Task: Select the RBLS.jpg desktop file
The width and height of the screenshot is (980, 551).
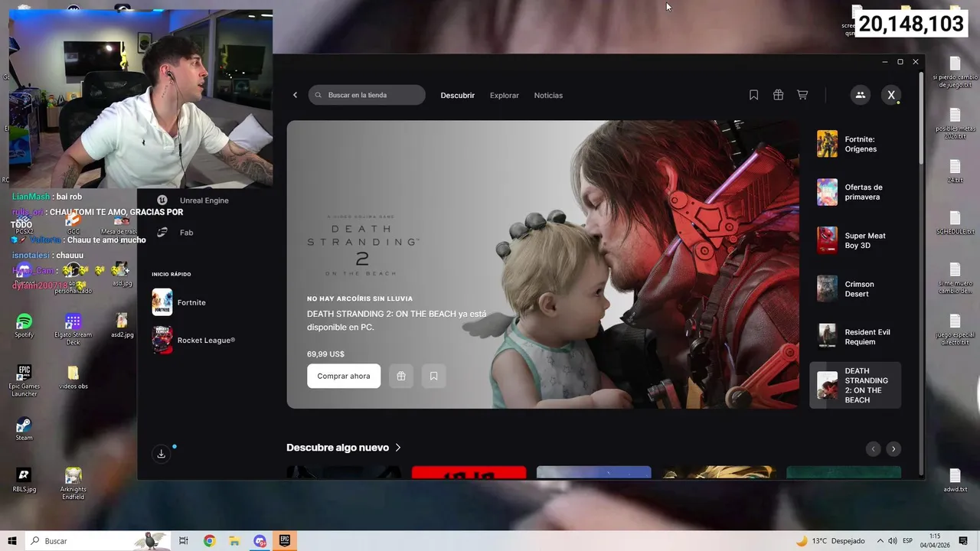Action: pyautogui.click(x=24, y=480)
